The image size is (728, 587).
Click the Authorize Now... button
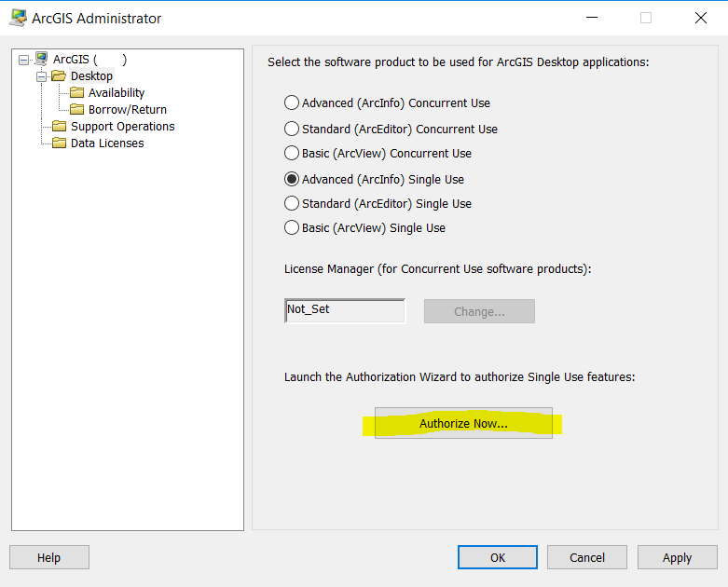[x=463, y=423]
